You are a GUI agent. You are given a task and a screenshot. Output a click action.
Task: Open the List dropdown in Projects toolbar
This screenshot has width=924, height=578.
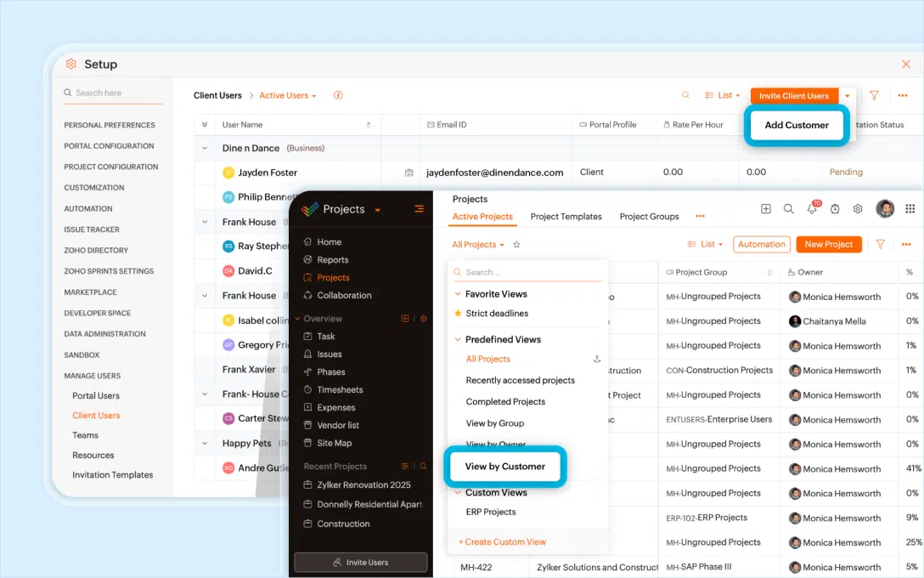[705, 244]
